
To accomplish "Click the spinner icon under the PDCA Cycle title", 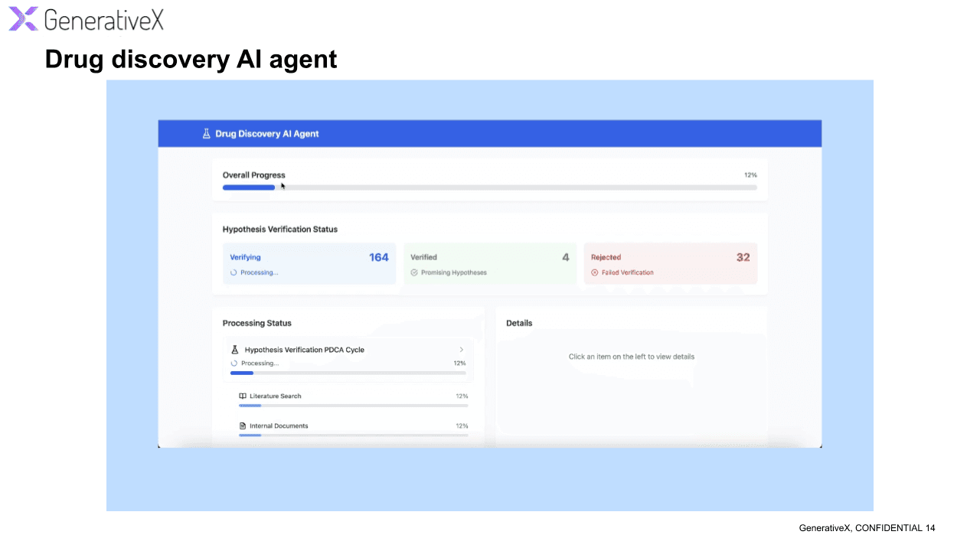I will coord(234,364).
